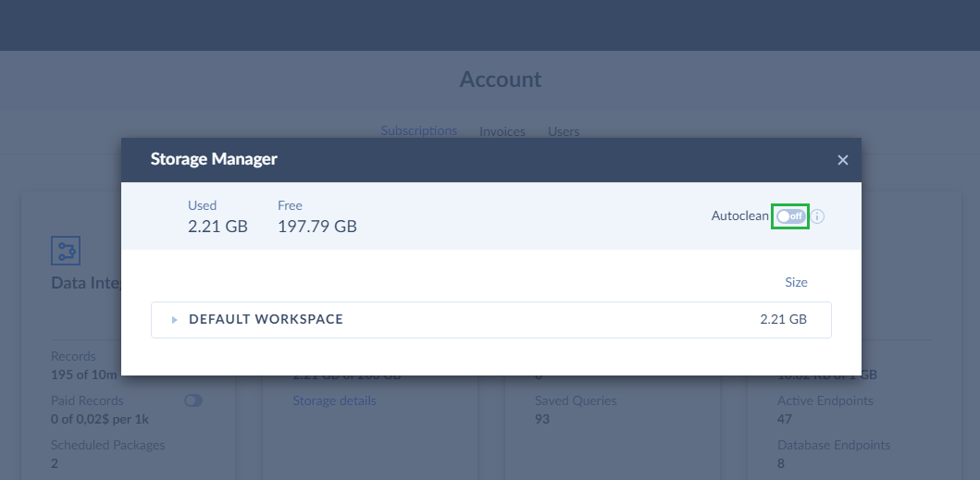This screenshot has width=980, height=480.
Task: Open the Storage details link
Action: [x=334, y=400]
